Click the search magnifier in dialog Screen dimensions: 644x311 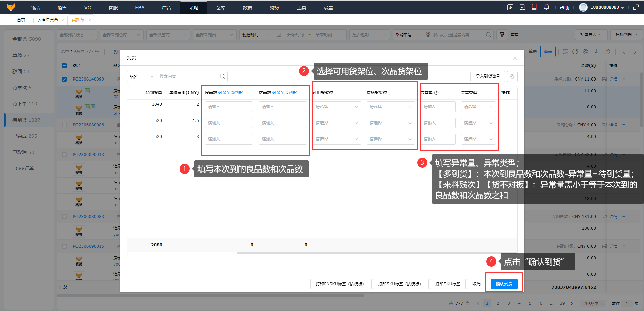(x=222, y=76)
